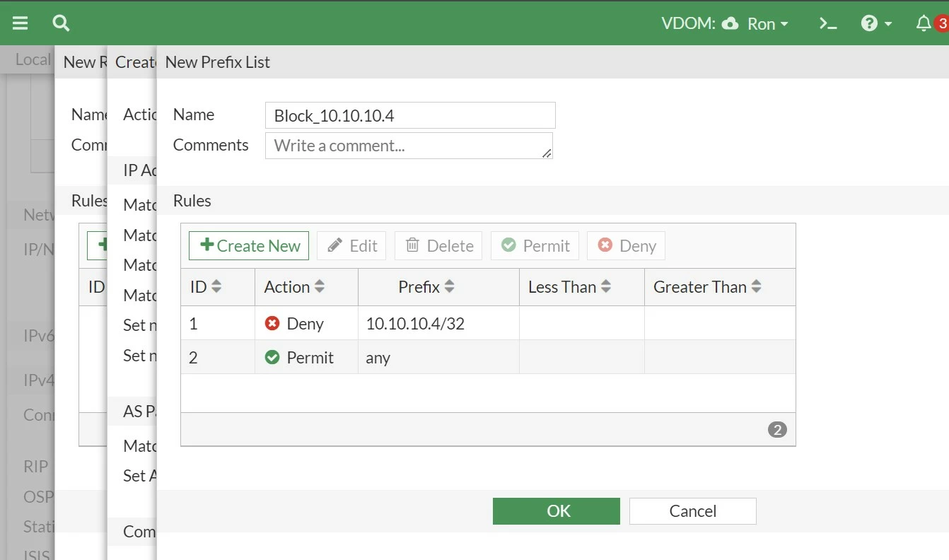Image resolution: width=949 pixels, height=560 pixels.
Task: Click the Comments text area
Action: [x=409, y=146]
